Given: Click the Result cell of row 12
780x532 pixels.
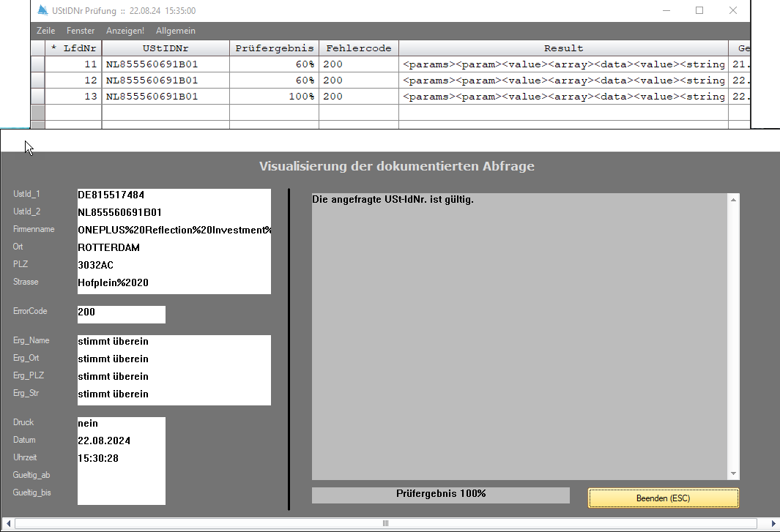Looking at the screenshot, I should tap(563, 80).
